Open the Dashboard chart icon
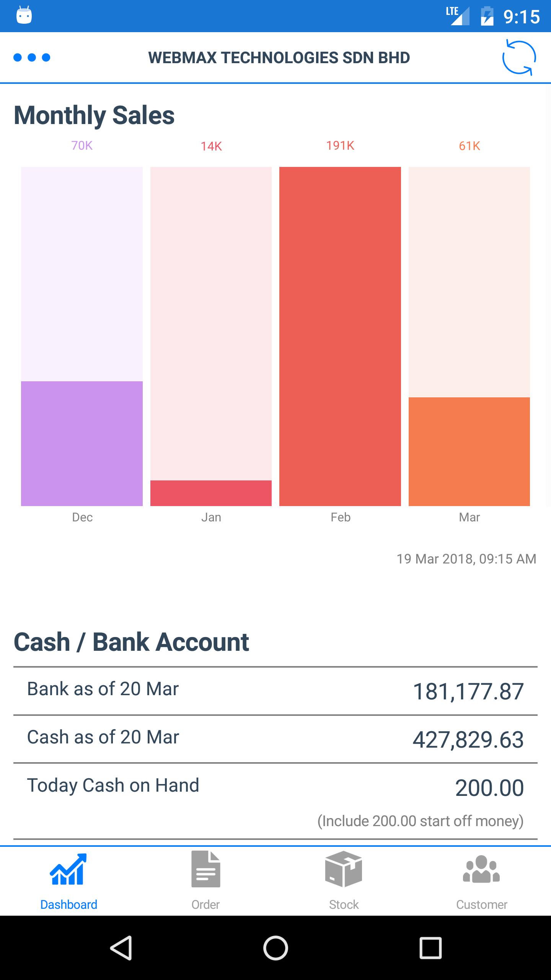 pyautogui.click(x=68, y=869)
